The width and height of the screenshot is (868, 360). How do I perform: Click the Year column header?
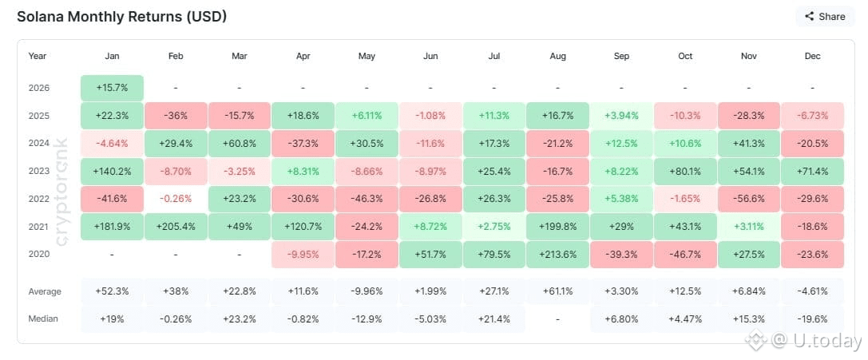[x=38, y=56]
